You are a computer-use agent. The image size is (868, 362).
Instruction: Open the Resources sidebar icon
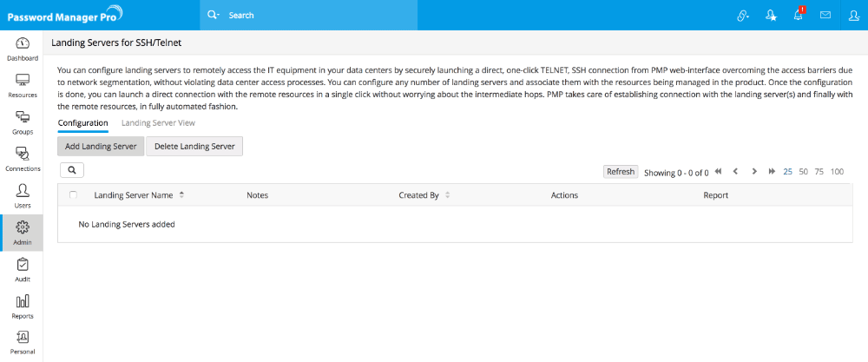pyautogui.click(x=23, y=80)
